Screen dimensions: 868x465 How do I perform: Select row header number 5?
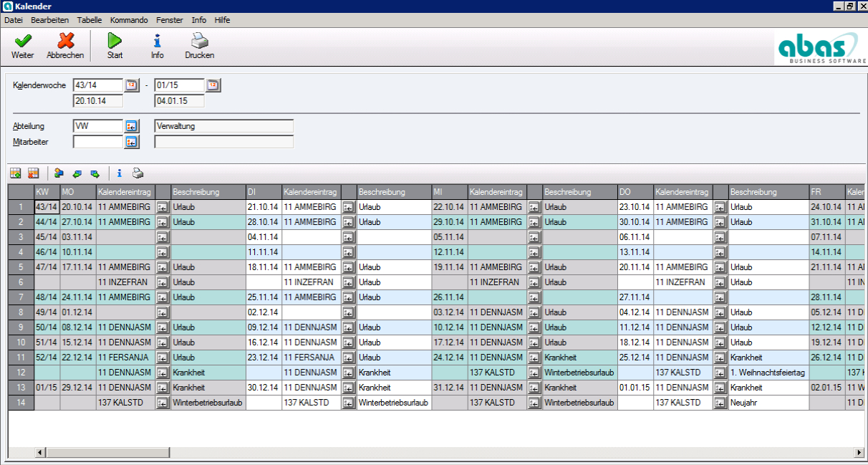21,267
